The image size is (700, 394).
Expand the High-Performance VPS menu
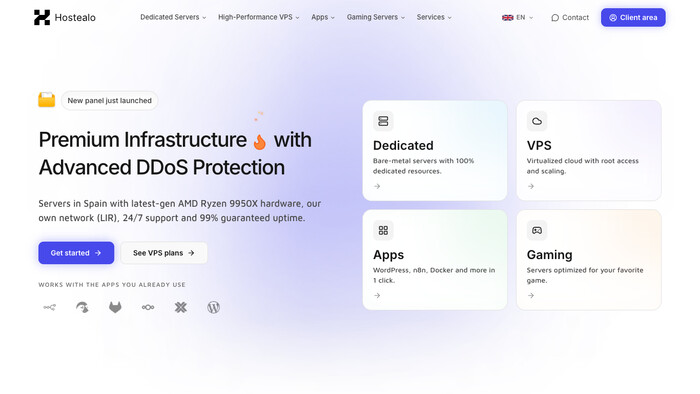[258, 17]
